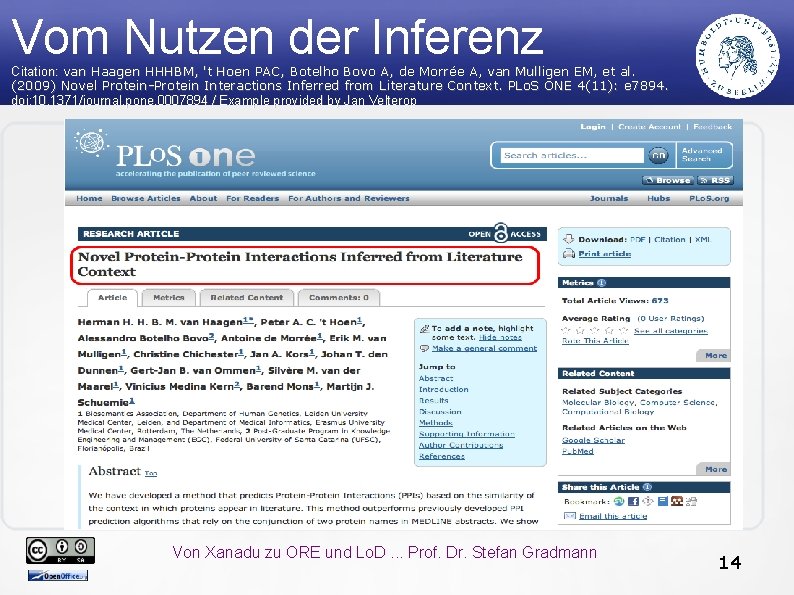
Task: Click the Humboldt University seal
Action: point(738,56)
